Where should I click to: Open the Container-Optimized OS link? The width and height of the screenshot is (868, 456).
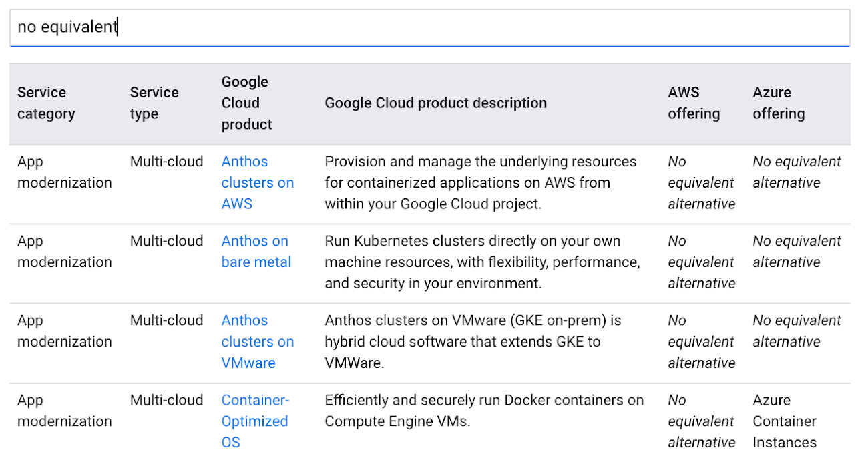tap(255, 421)
